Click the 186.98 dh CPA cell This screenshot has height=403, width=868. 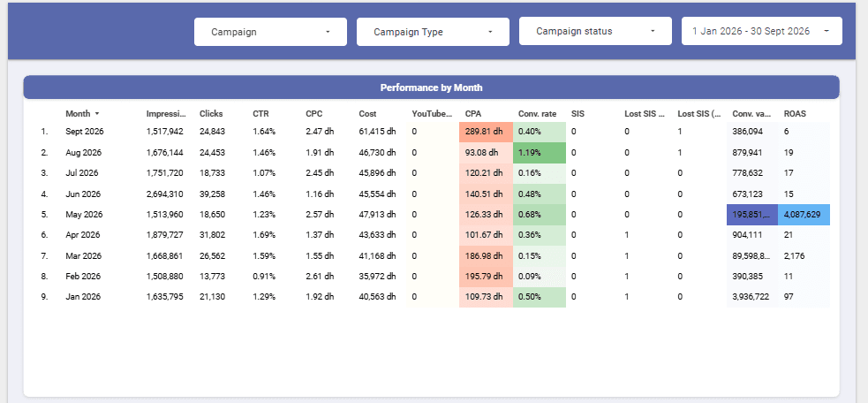pyautogui.click(x=486, y=256)
